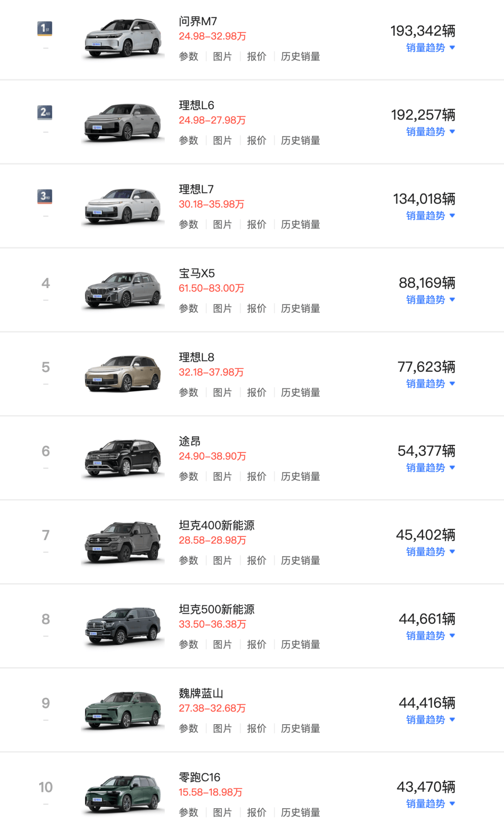Open the 问界M7 car thumbnail
This screenshot has height=832, width=504.
[123, 38]
